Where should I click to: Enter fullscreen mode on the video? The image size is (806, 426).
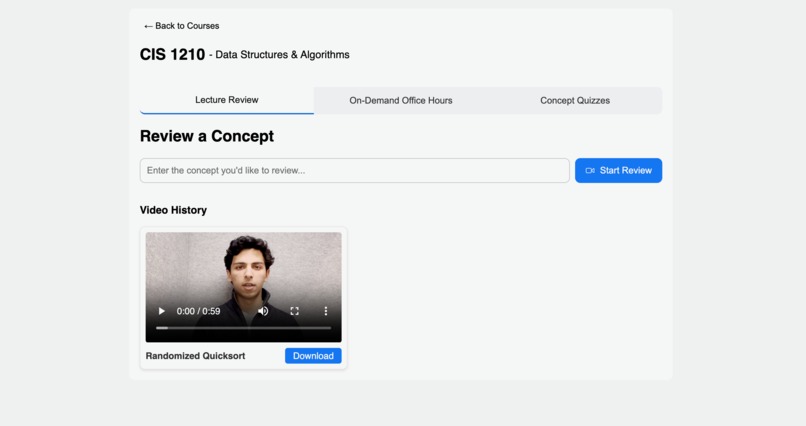pos(295,311)
